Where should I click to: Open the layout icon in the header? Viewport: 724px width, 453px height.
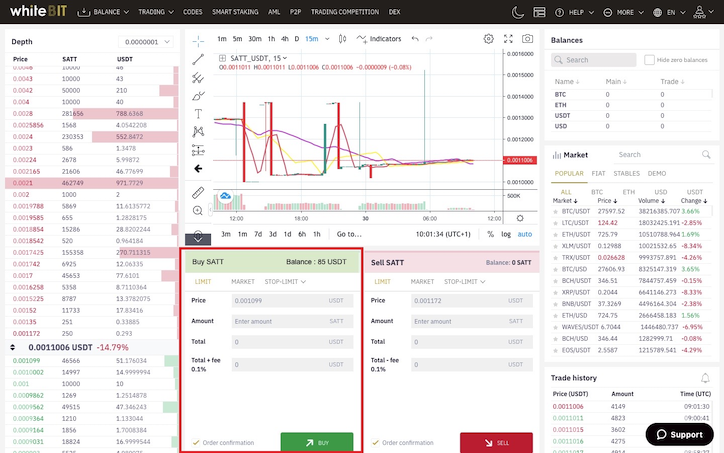pos(539,12)
